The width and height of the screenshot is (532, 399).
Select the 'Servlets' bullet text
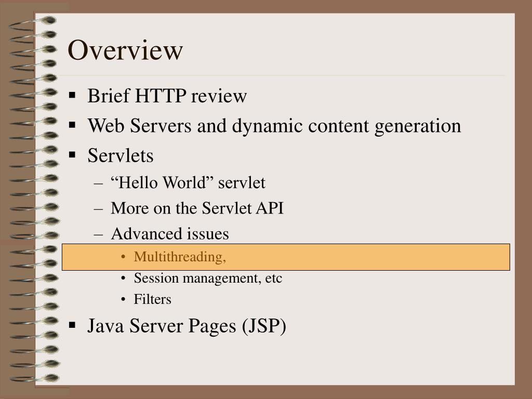[121, 155]
